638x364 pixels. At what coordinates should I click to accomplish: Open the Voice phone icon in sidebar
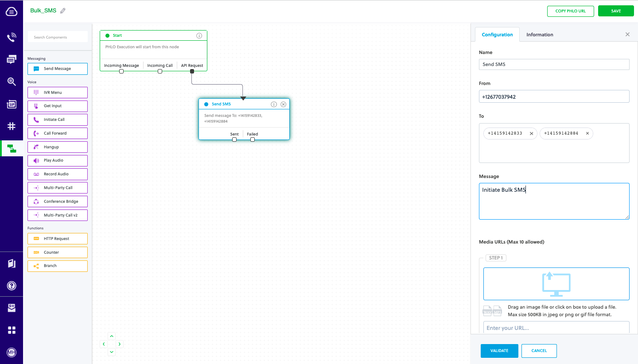pos(12,38)
